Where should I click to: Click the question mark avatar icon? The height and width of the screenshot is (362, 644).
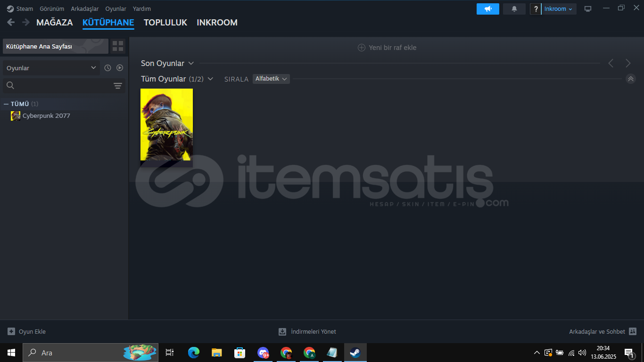(536, 9)
